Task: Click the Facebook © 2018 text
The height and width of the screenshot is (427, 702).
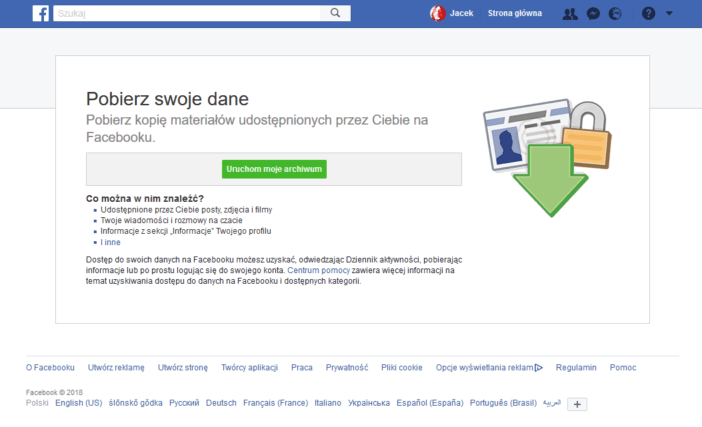Action: [x=54, y=392]
